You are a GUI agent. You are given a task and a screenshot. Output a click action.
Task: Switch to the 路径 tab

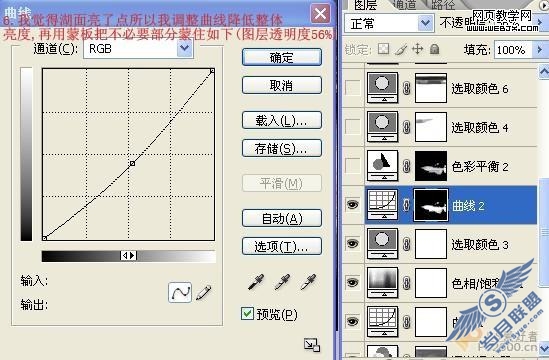pos(443,5)
